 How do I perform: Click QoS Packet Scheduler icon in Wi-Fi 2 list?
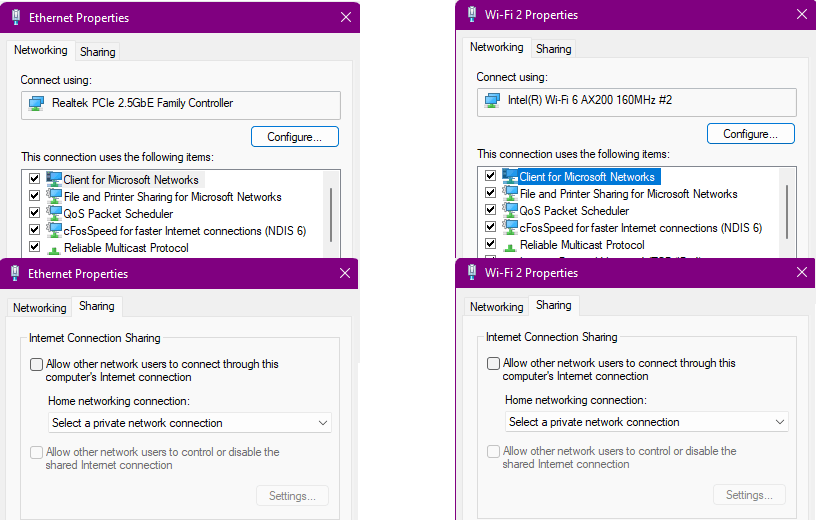click(x=510, y=210)
